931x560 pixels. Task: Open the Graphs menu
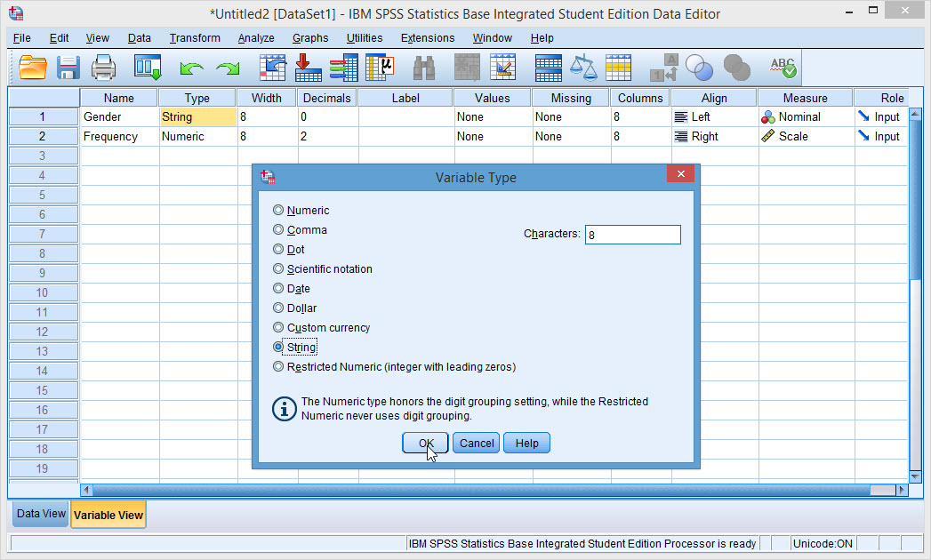pos(310,38)
